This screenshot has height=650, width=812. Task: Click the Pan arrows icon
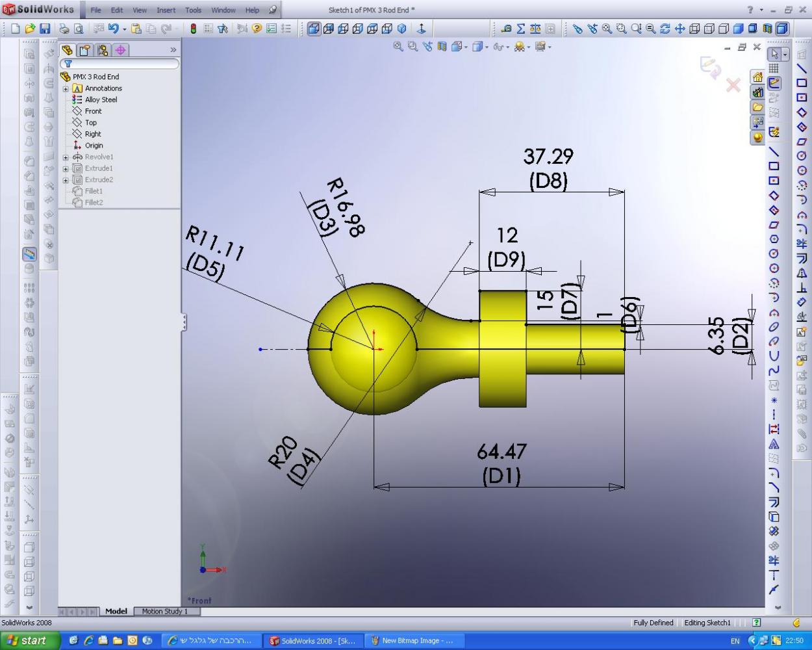tap(680, 29)
